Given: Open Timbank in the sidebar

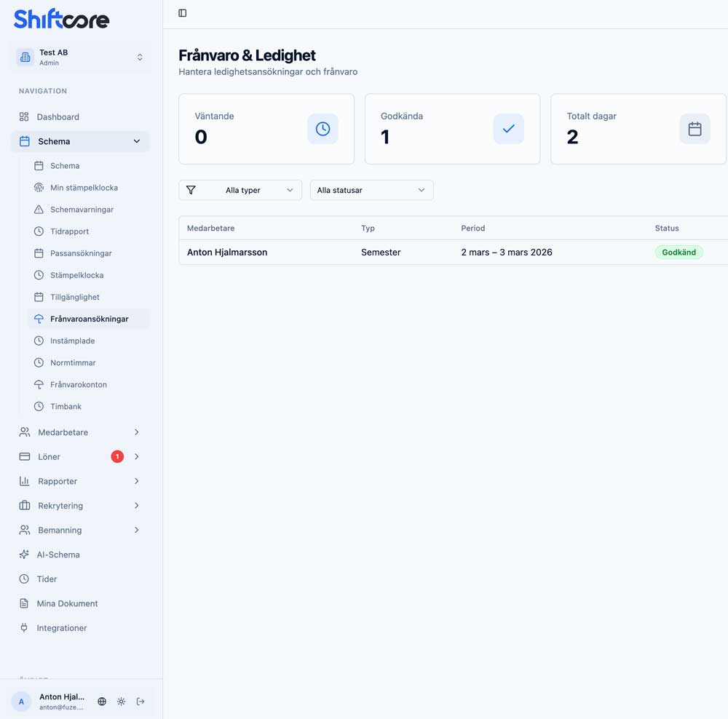Looking at the screenshot, I should [x=88, y=406].
